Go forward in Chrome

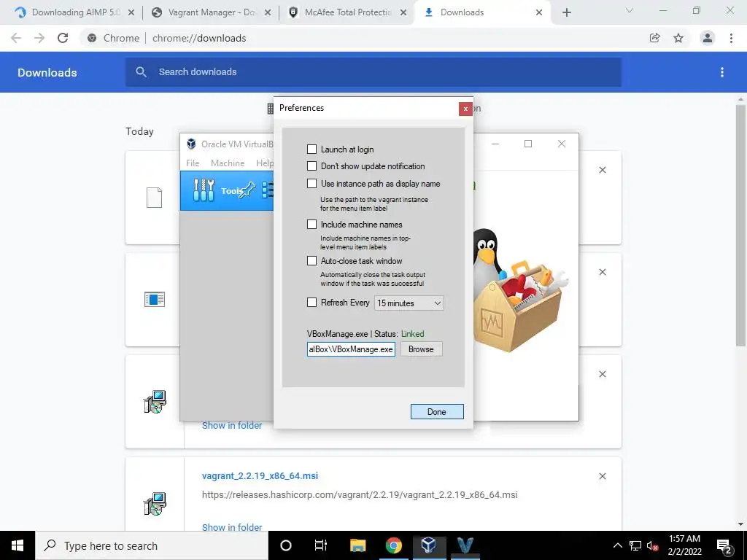(x=39, y=38)
